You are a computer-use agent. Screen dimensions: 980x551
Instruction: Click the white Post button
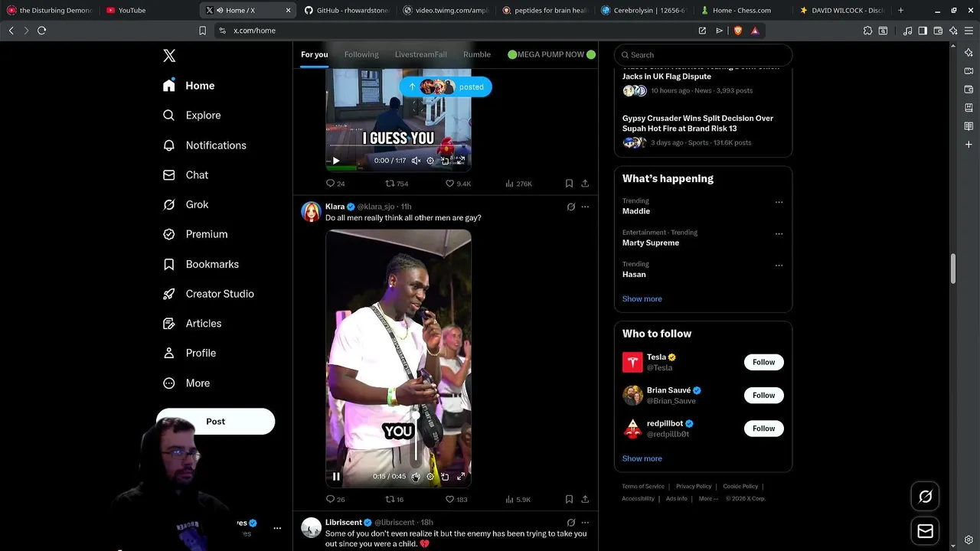tap(215, 422)
